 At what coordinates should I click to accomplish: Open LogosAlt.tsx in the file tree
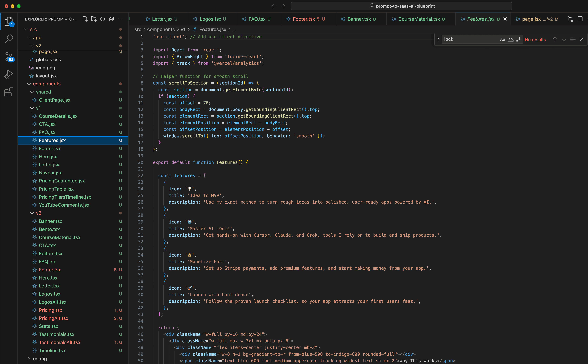(x=73, y=302)
